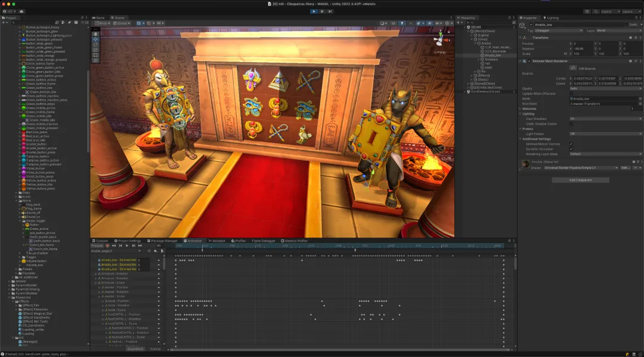The height and width of the screenshot is (357, 644).
Task: Toggle the Skinned Mesh Renderer enabled checkbox
Action: [x=530, y=61]
